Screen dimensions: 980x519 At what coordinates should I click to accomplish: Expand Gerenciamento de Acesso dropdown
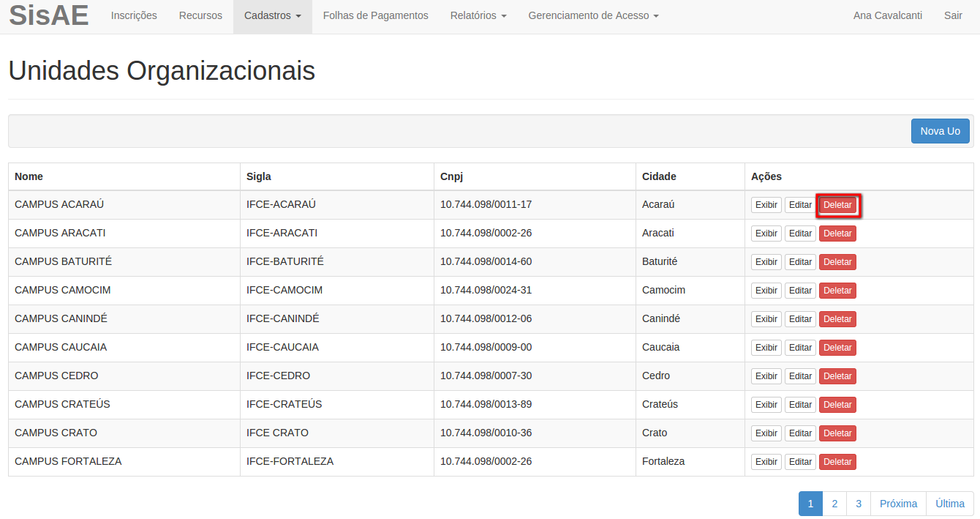click(x=594, y=15)
